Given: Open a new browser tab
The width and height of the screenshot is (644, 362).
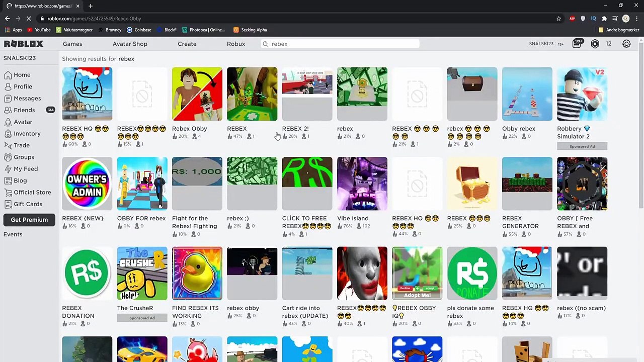Looking at the screenshot, I should pyautogui.click(x=91, y=6).
